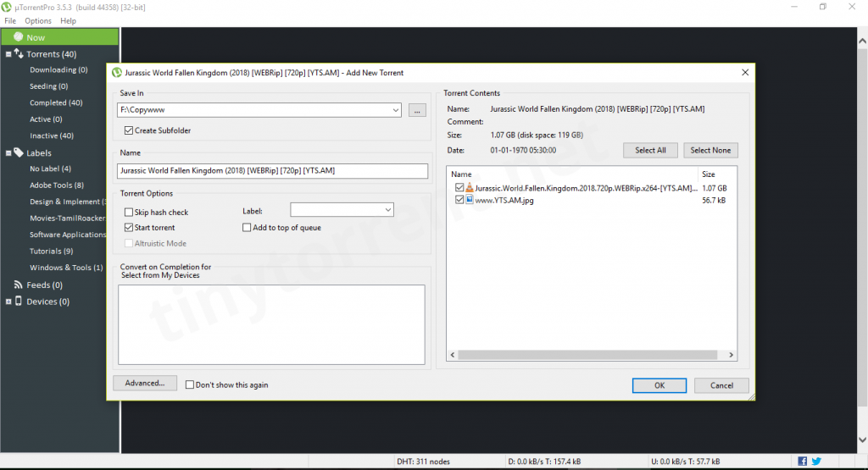Select Software Applications label
The width and height of the screenshot is (868, 470).
click(68, 235)
